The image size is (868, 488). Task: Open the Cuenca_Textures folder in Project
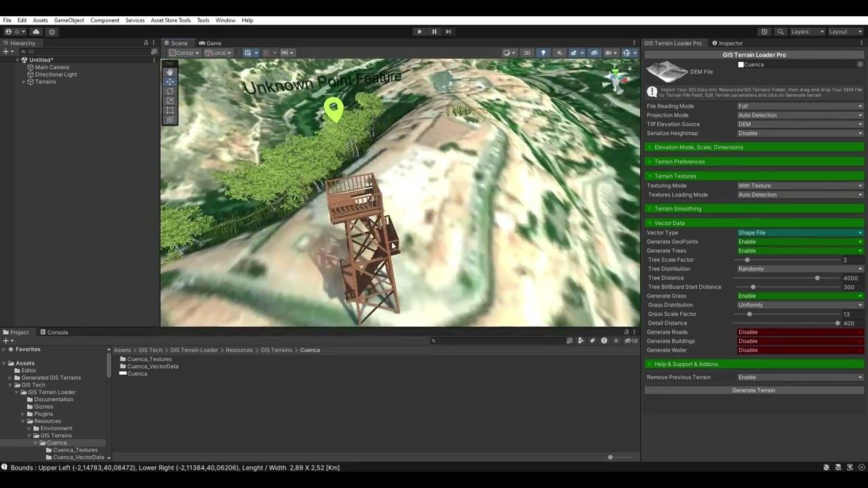click(x=145, y=359)
